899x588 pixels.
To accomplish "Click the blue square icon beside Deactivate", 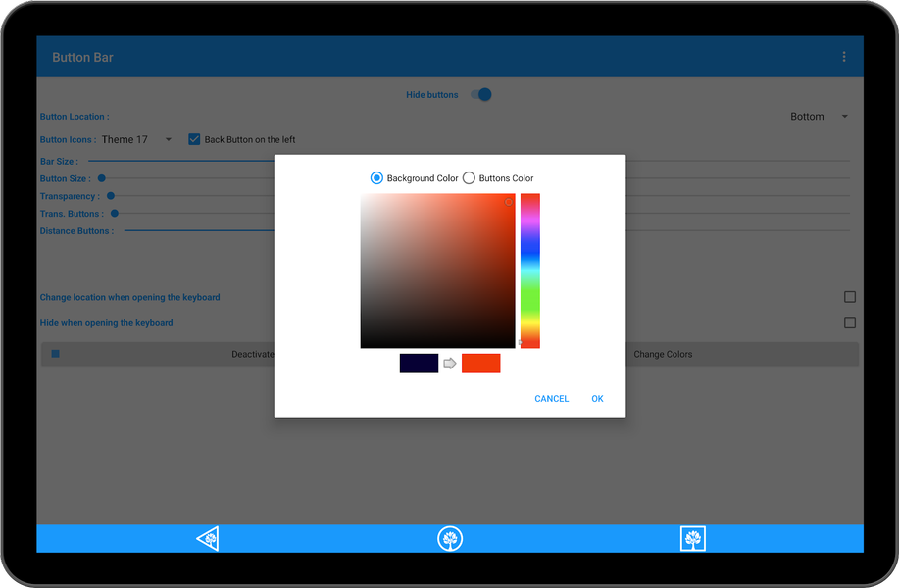I will click(56, 354).
